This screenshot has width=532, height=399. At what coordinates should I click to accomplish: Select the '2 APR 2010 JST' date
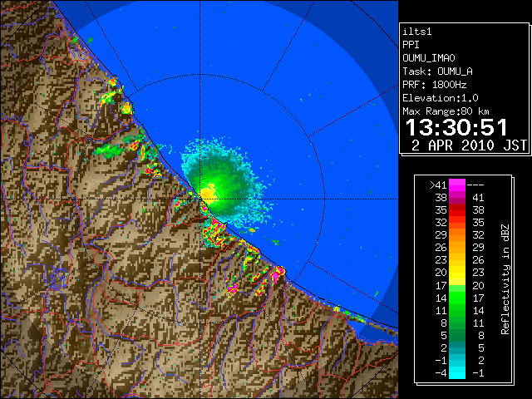[x=469, y=145]
